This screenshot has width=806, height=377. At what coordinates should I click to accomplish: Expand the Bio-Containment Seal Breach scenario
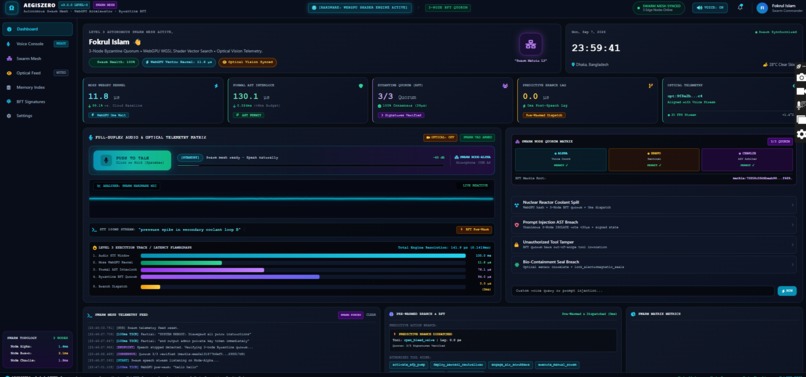click(654, 264)
